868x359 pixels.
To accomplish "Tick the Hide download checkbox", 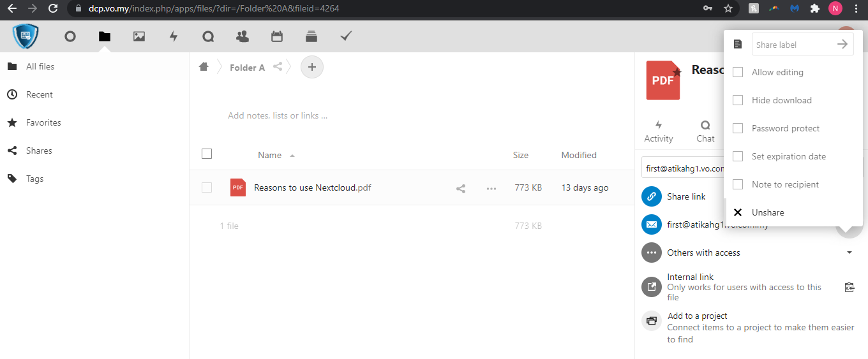I will pyautogui.click(x=738, y=100).
